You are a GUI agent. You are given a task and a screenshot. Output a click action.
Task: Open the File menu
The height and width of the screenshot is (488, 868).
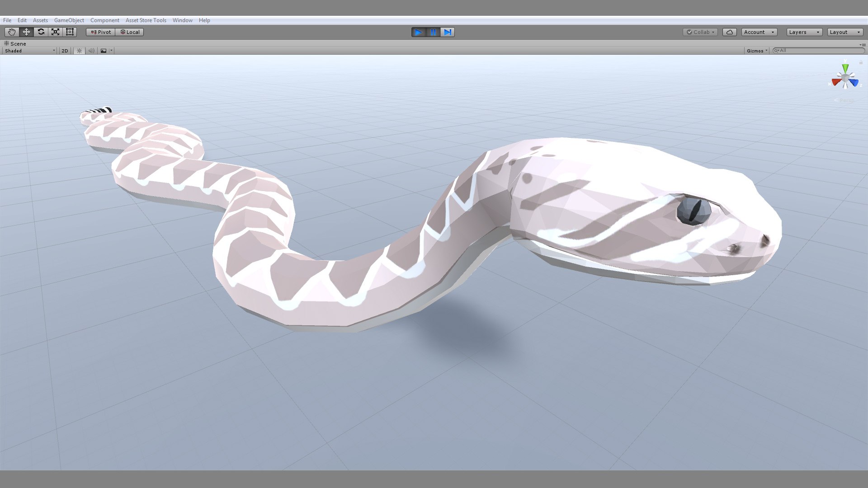click(x=7, y=20)
